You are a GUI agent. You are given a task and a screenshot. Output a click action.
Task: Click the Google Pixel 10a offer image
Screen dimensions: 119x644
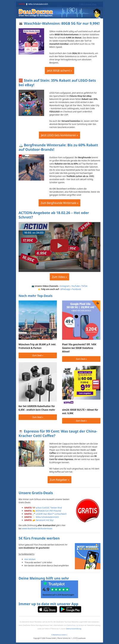coord(81,320)
